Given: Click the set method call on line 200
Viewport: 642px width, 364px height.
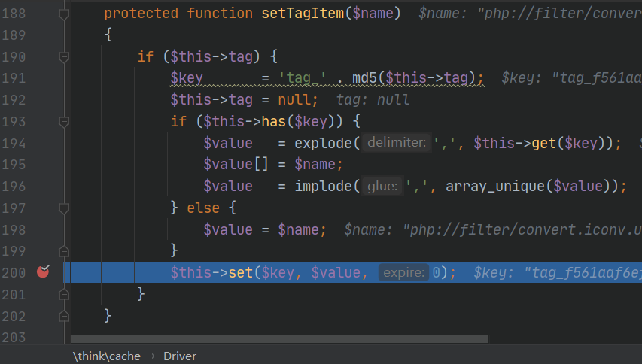Looking at the screenshot, I should (241, 272).
